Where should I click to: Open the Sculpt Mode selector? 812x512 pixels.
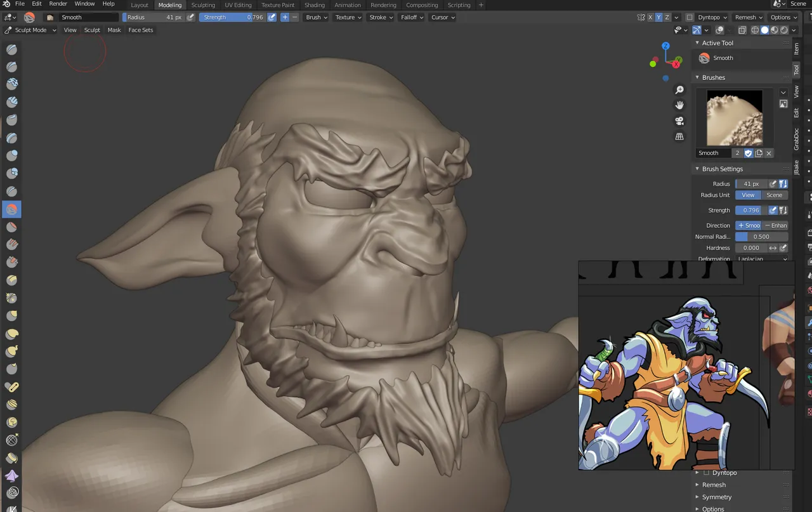tap(30, 30)
